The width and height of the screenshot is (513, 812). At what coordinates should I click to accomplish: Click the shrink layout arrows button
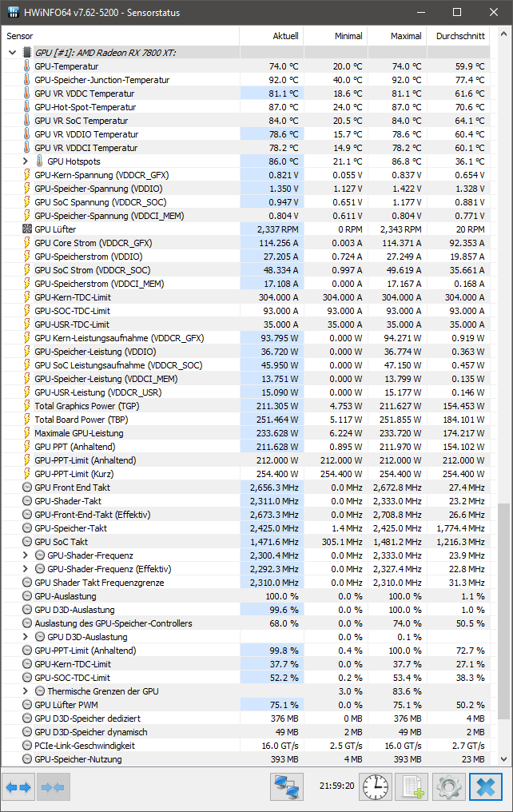pyautogui.click(x=54, y=787)
